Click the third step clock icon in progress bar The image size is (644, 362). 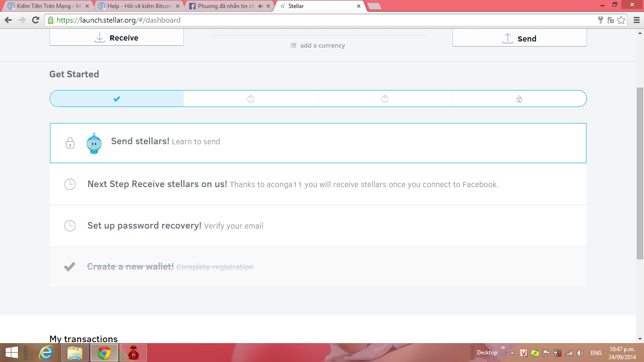[x=385, y=99]
